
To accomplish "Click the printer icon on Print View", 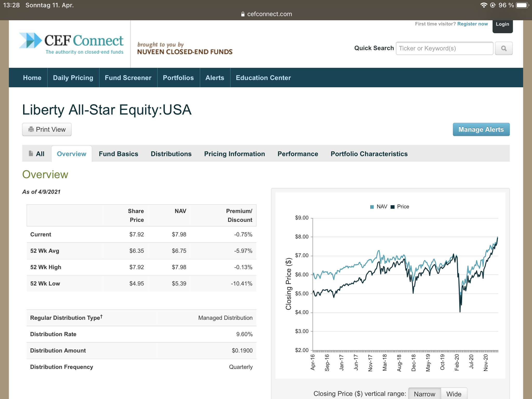I will click(x=31, y=129).
